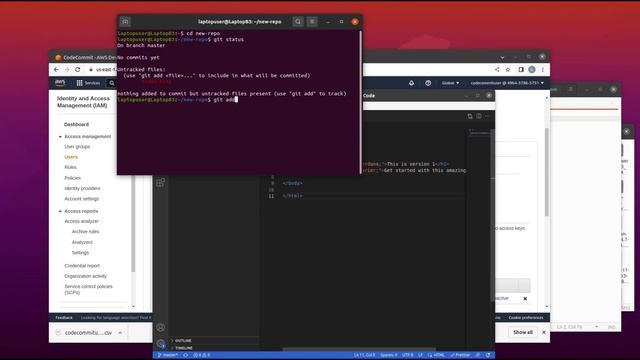The image size is (640, 360).
Task: Close the Chrome downloads bar
Action: click(544, 332)
